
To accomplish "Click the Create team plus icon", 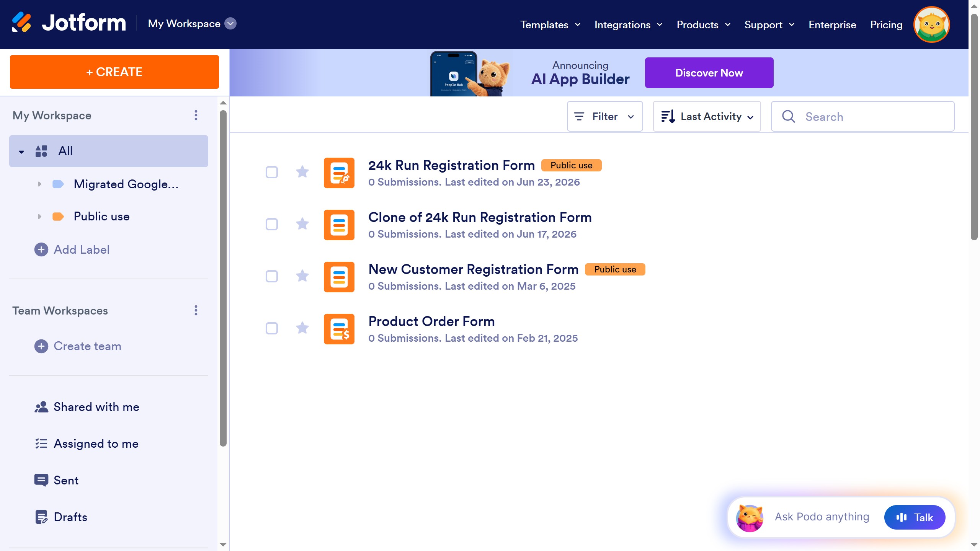I will 41,346.
